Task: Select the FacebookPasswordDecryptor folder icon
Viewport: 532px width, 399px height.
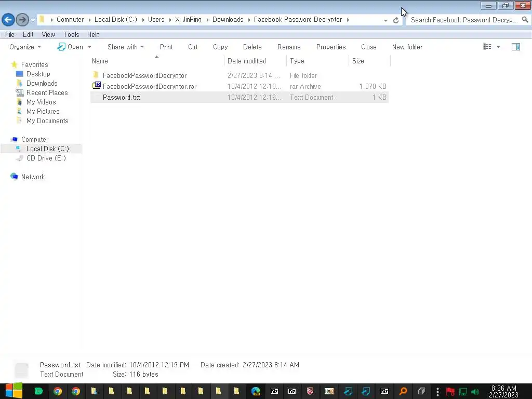Action: click(96, 75)
